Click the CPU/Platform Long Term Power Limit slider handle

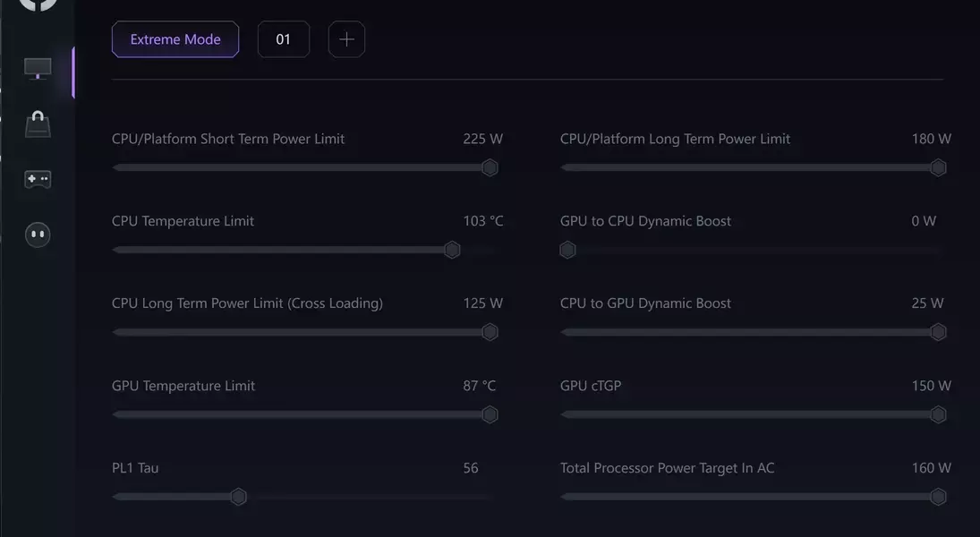coord(938,167)
